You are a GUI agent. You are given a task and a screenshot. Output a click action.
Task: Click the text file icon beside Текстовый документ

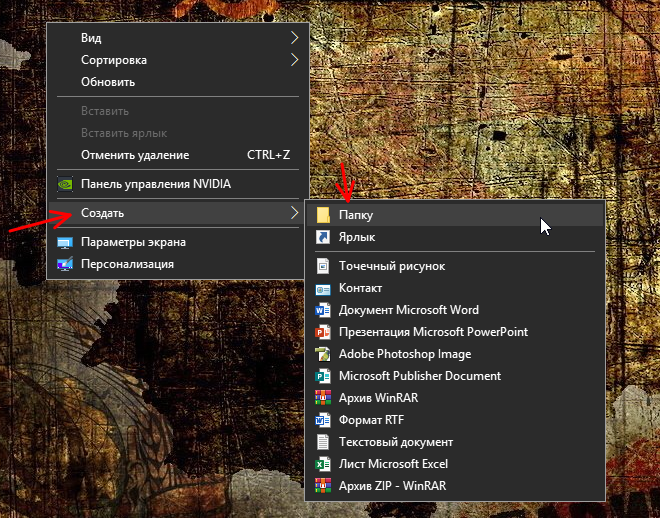pyautogui.click(x=323, y=442)
